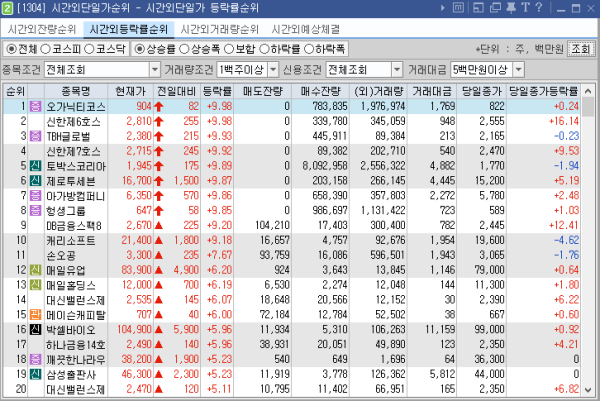The height and width of the screenshot is (401, 600).
Task: Click the green window number 2 icon
Action: coord(7,8)
